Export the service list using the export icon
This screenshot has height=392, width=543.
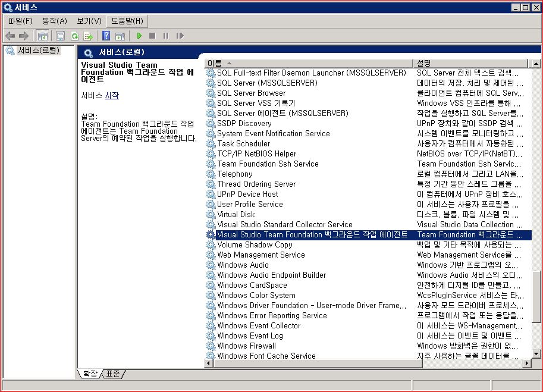tap(88, 36)
